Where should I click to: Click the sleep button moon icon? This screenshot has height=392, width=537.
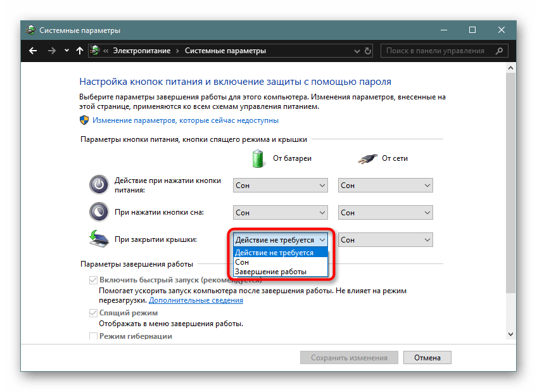(98, 212)
